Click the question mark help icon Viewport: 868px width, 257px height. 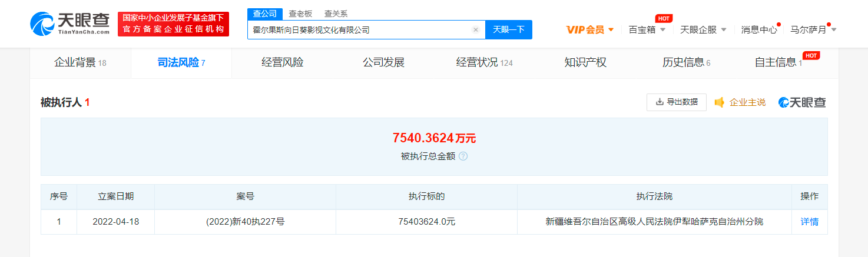[x=463, y=156]
